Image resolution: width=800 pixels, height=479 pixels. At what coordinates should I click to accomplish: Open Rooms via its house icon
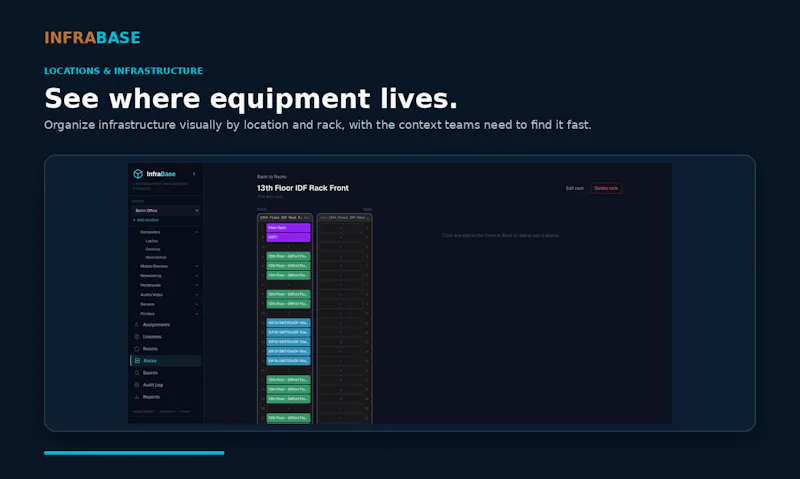coord(137,349)
